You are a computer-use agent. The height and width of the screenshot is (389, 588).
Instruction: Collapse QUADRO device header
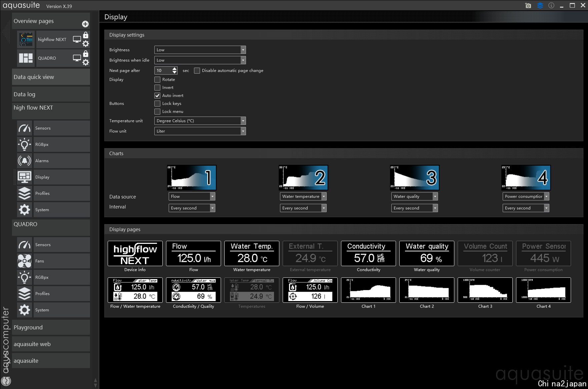(x=51, y=227)
